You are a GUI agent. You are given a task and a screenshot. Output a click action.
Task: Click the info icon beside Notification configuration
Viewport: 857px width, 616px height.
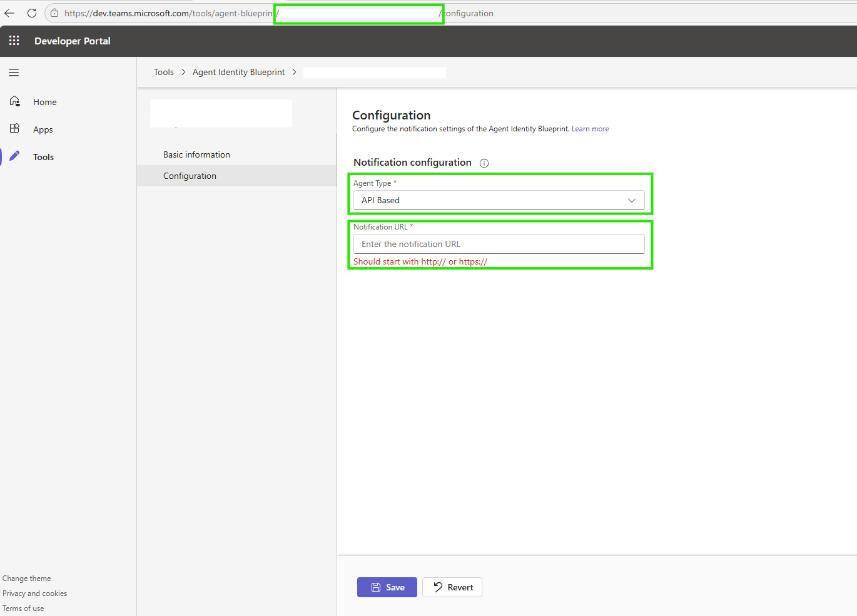[x=484, y=163]
